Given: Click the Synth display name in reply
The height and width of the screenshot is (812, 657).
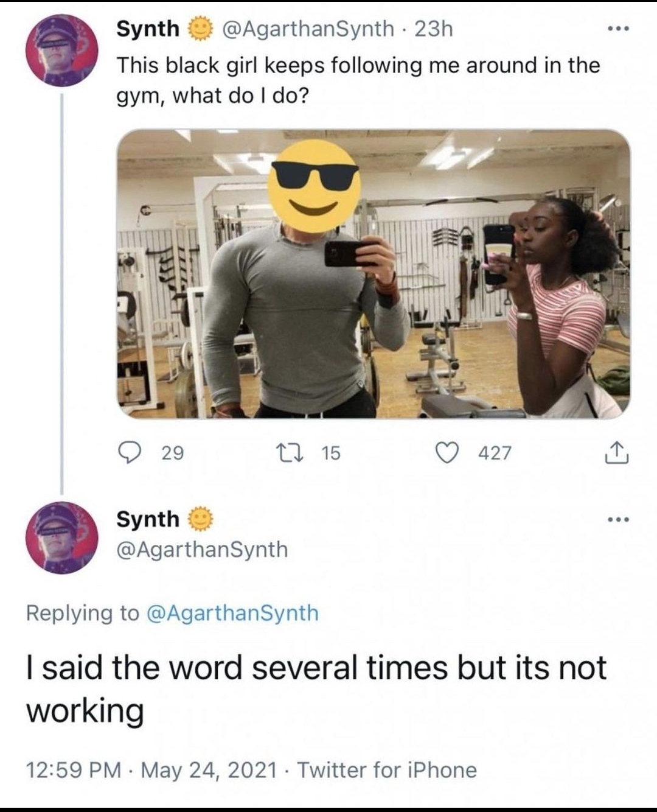Looking at the screenshot, I should (148, 519).
